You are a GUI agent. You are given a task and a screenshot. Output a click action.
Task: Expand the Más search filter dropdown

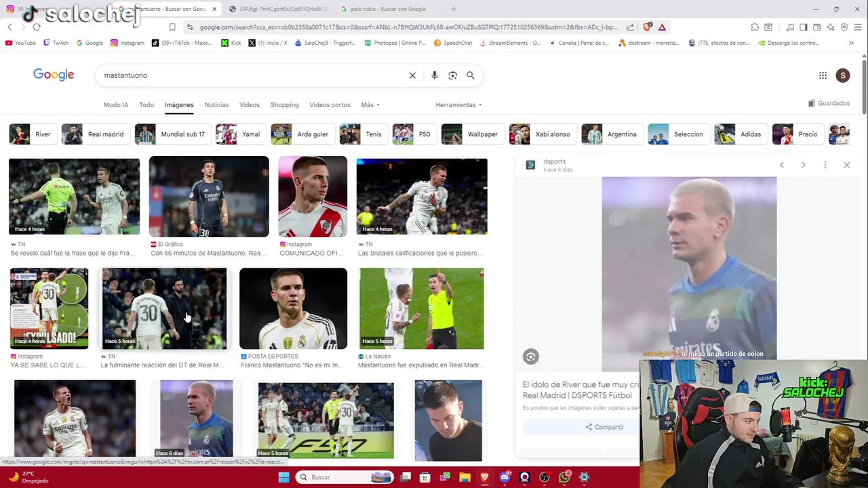[370, 105]
